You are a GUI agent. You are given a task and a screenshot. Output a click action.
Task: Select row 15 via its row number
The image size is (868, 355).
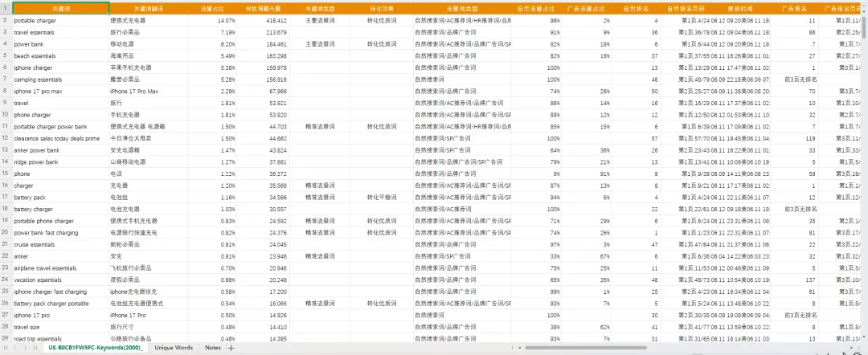pos(6,173)
